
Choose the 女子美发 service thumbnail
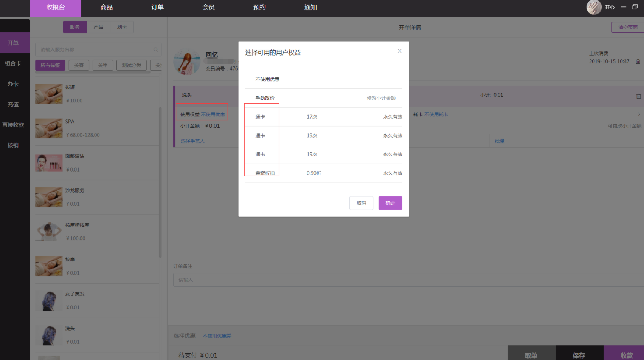(49, 301)
